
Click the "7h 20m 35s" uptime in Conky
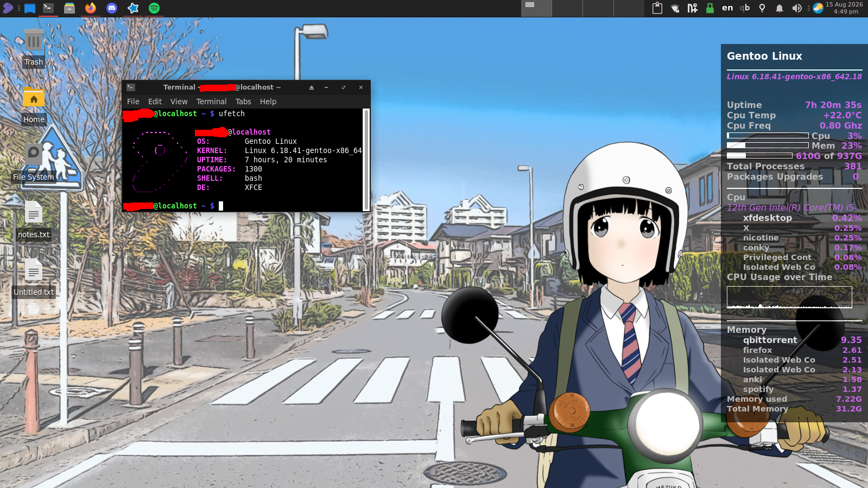coord(833,105)
